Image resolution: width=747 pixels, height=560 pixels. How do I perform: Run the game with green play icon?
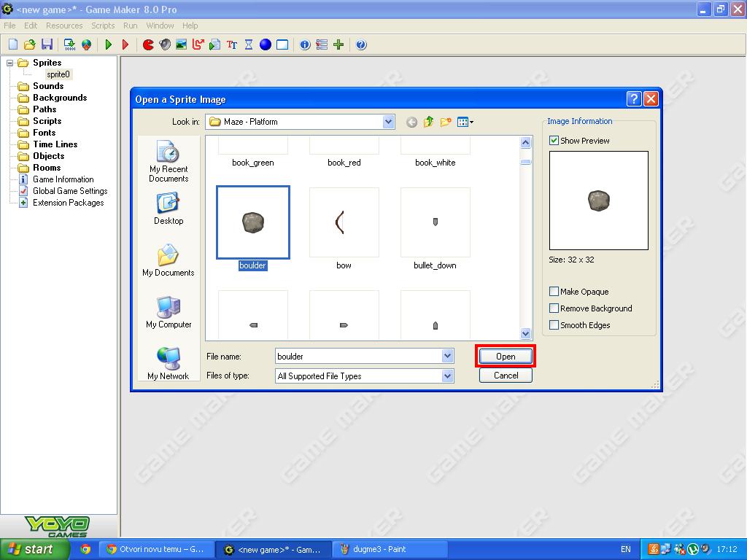(x=109, y=44)
